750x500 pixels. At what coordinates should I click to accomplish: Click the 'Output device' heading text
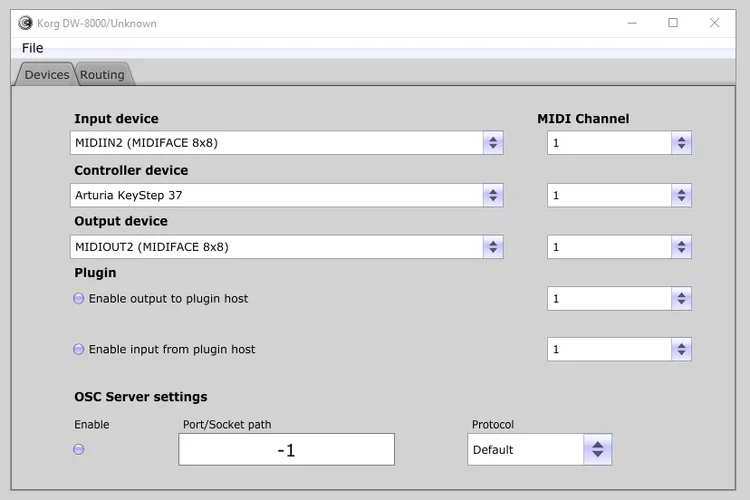[x=121, y=221]
